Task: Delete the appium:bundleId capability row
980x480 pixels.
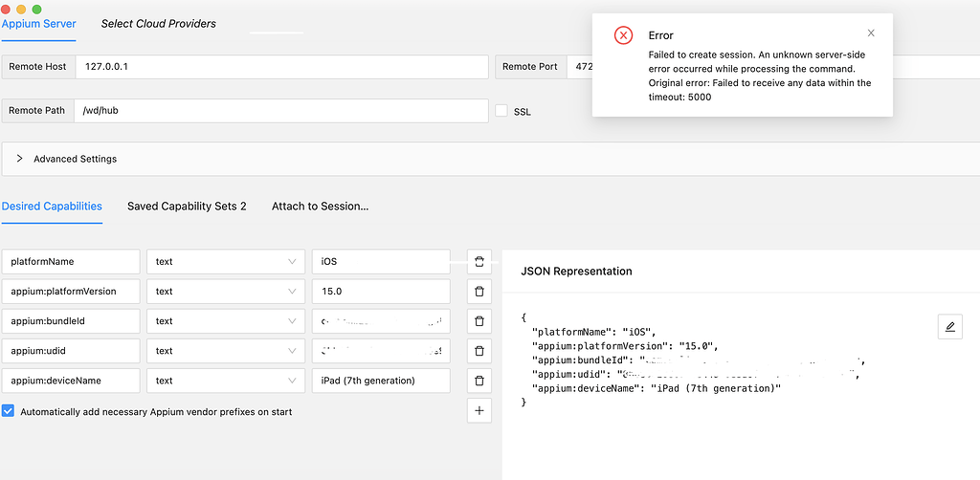Action: tap(479, 321)
